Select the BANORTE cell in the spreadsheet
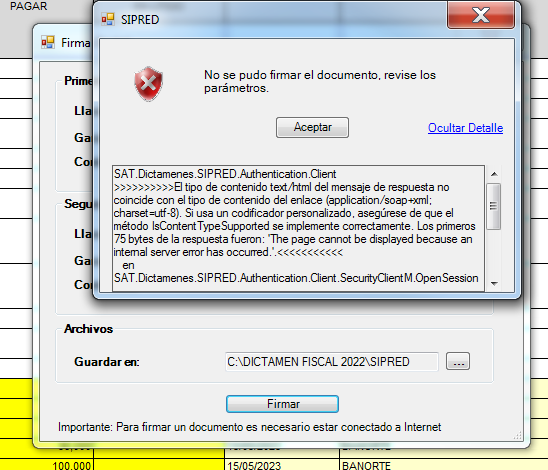This screenshot has height=470, width=548. tap(444, 465)
